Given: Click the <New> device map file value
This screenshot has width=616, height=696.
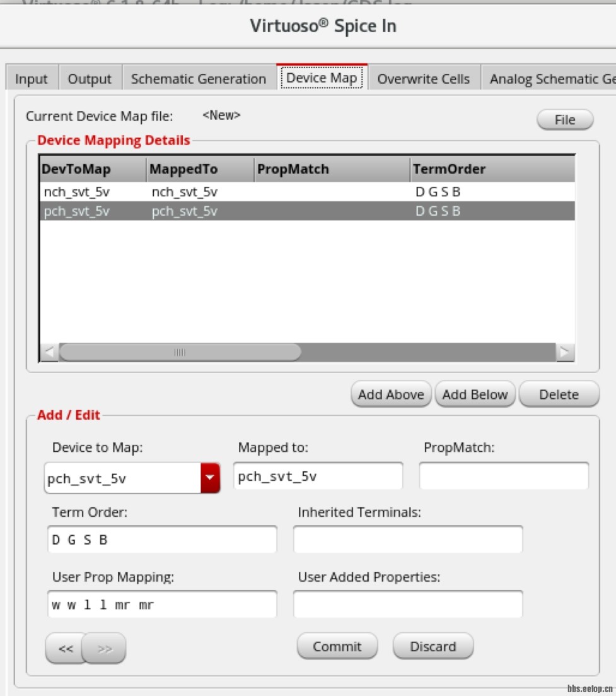Looking at the screenshot, I should [221, 115].
